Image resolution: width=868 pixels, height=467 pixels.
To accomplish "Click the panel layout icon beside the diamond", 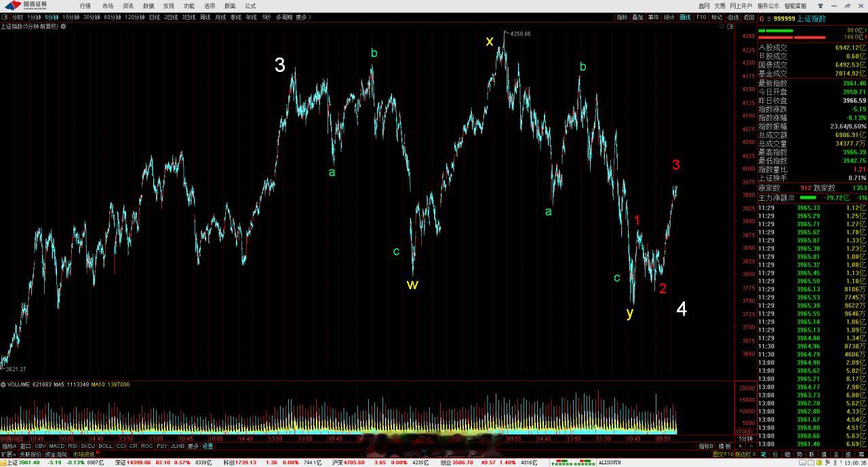I will coord(730,26).
